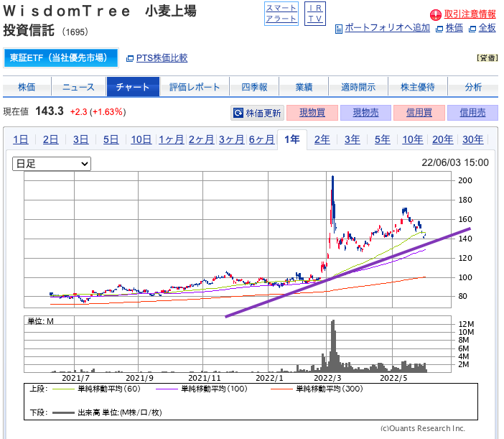Click the +2.3 (+1.63%) price change
The image size is (504, 439).
pyautogui.click(x=98, y=112)
